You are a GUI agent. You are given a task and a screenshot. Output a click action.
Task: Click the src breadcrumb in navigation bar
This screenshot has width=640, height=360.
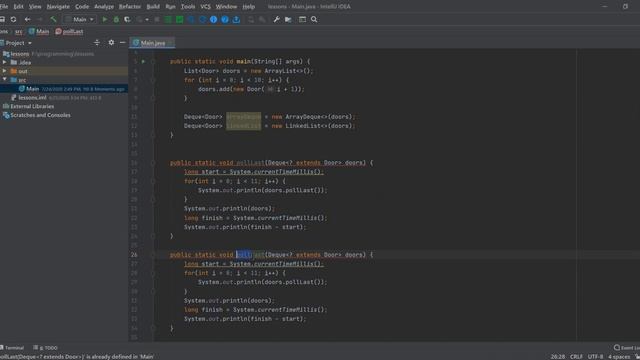19,31
